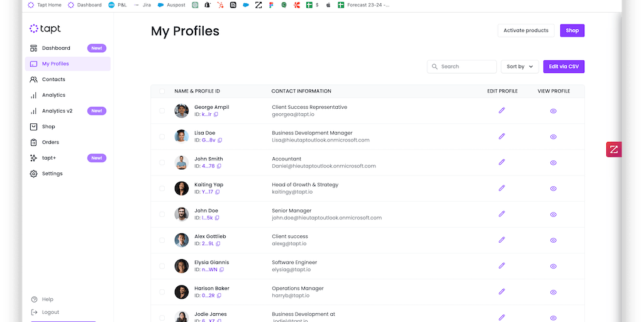The image size is (644, 322).
Task: Check the box beside Alex Gottlieb
Action: tap(162, 240)
